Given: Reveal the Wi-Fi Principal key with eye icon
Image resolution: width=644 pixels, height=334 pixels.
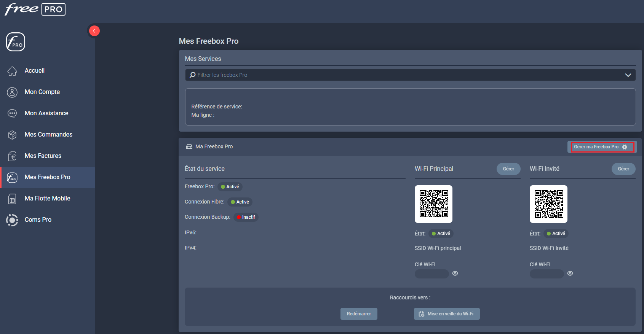Looking at the screenshot, I should [455, 274].
